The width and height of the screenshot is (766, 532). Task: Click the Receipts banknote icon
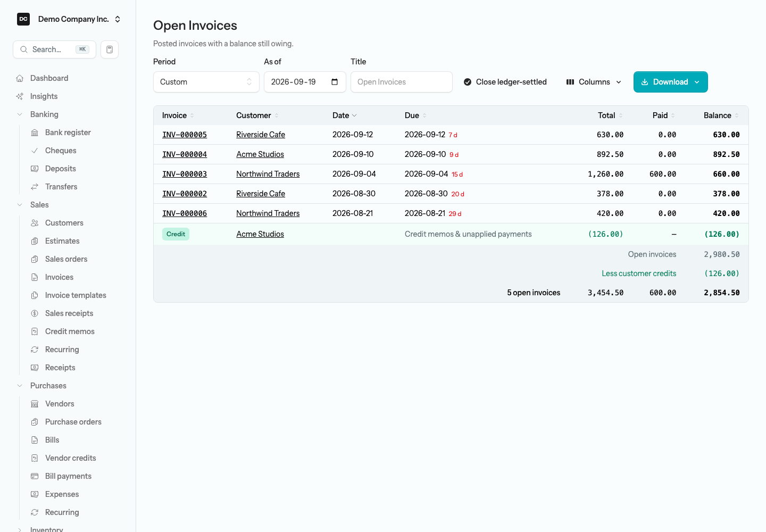(x=35, y=368)
